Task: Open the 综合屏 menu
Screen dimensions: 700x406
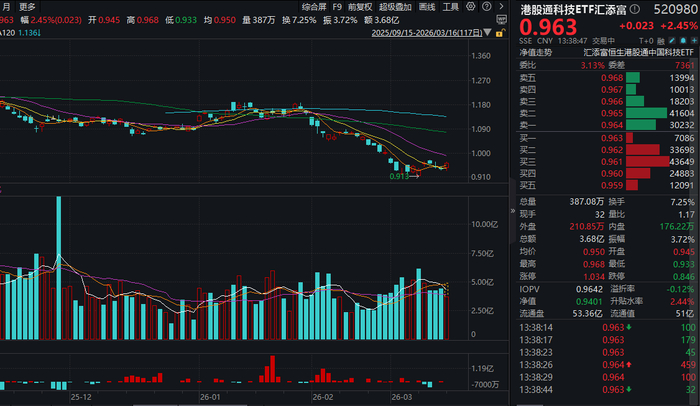Action: coord(314,7)
